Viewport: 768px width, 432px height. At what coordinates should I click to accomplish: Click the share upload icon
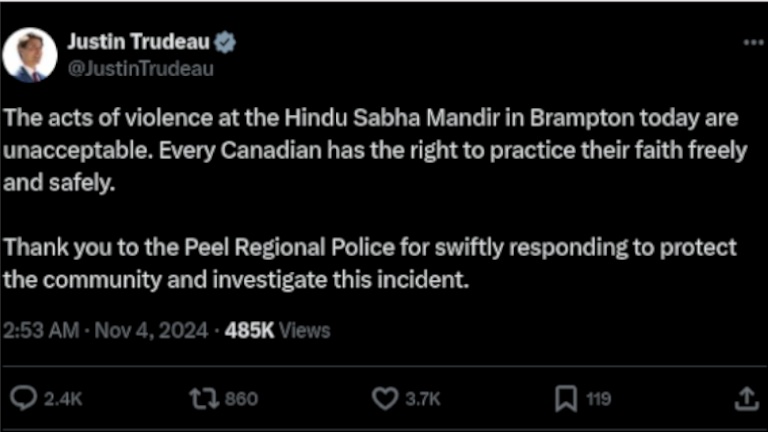746,399
